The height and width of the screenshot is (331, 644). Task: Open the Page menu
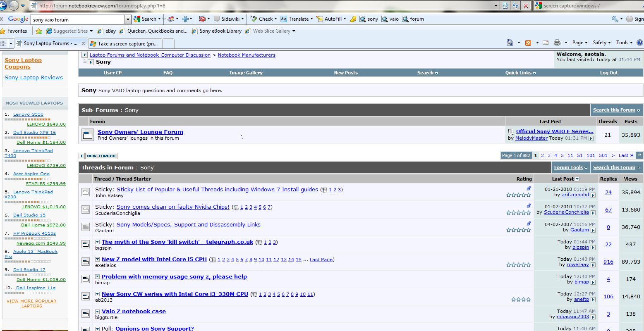[x=580, y=43]
